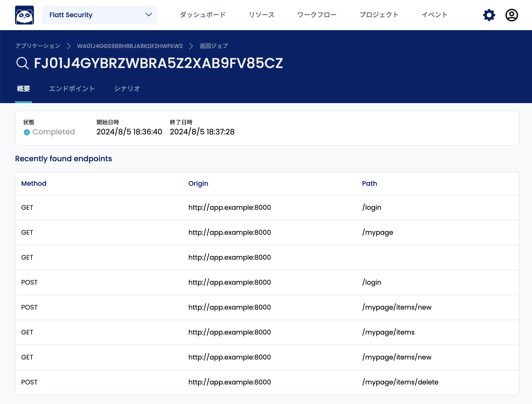Select the POST /login path cell

372,282
